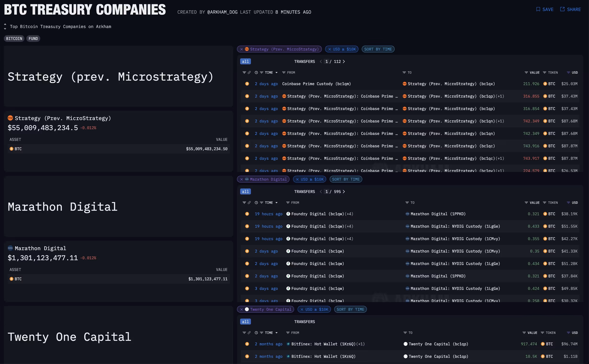Click the page number field in Strategy transfers
This screenshot has width=589, height=364.
[x=326, y=62]
